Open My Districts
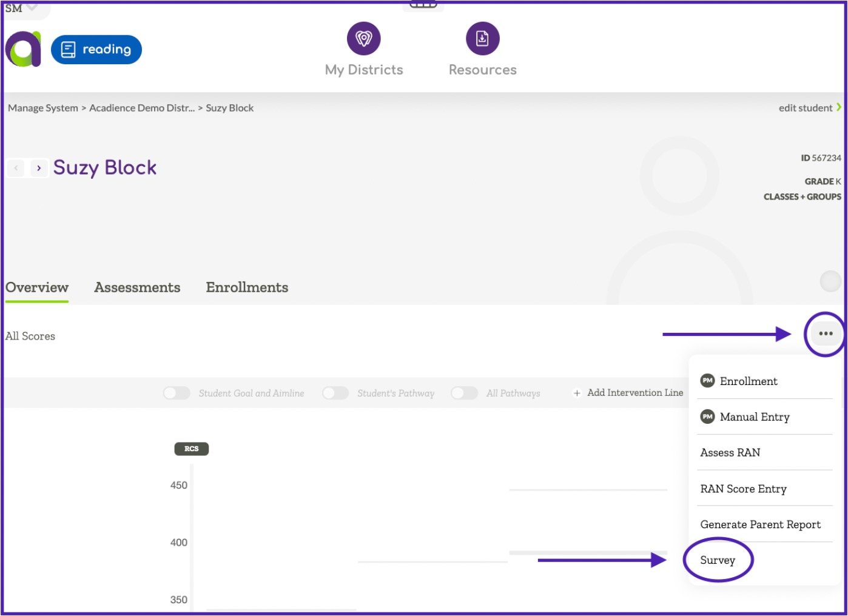Screen dimensions: 848x616 tap(363, 49)
